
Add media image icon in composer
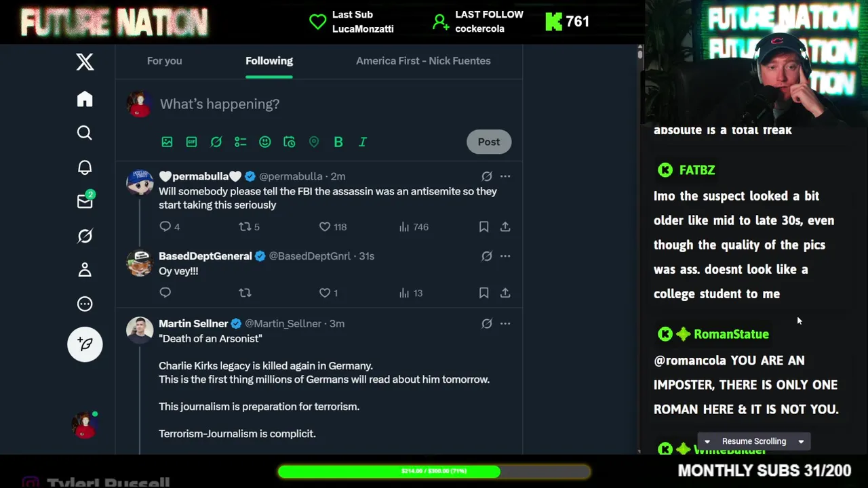(167, 142)
